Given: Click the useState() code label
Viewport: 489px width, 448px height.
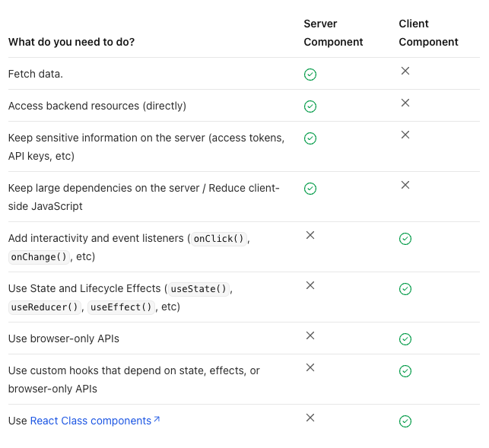Looking at the screenshot, I should 198,289.
